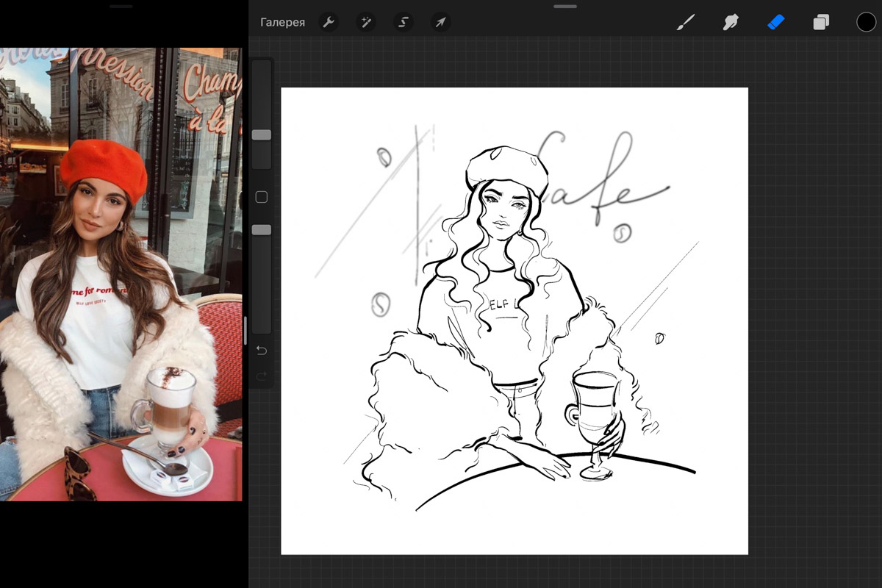Open the Actions wrench menu
882x588 pixels.
pos(329,22)
